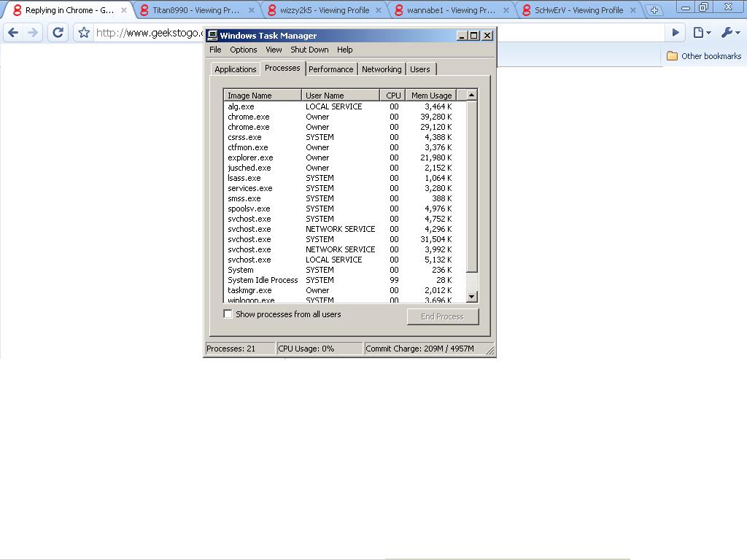
Task: Maximize the Windows Task Manager window
Action: [473, 35]
